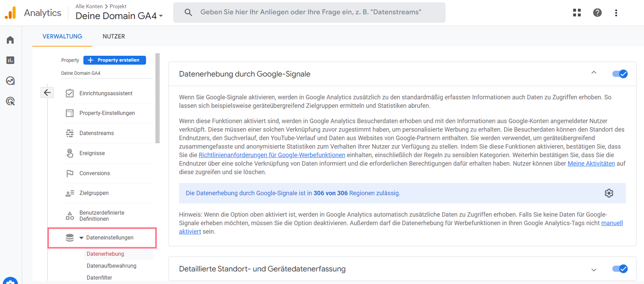Open the Reports bar chart icon
Viewport: 644px width, 284px height.
click(x=10, y=60)
